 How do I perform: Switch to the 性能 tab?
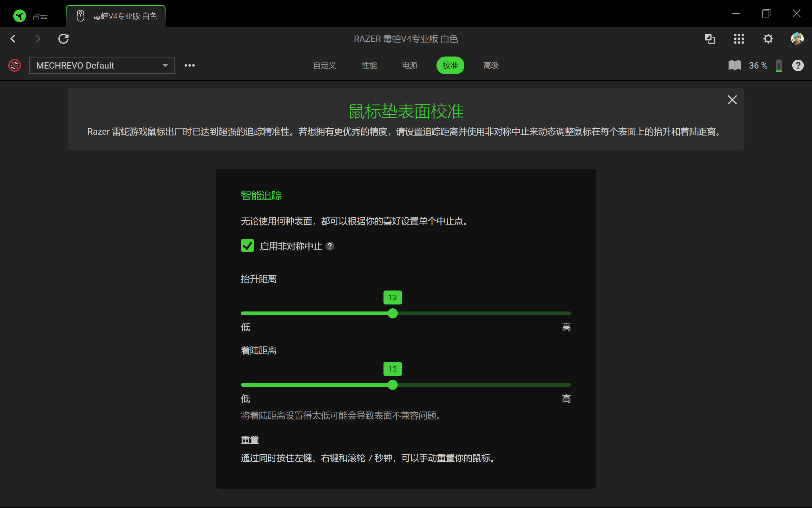click(x=369, y=65)
